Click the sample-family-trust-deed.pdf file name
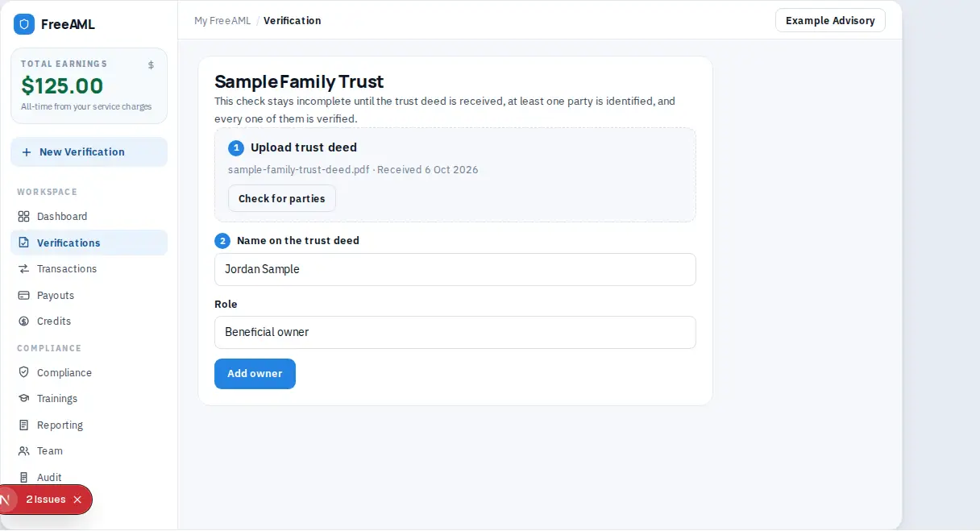This screenshot has height=531, width=980. (x=299, y=170)
